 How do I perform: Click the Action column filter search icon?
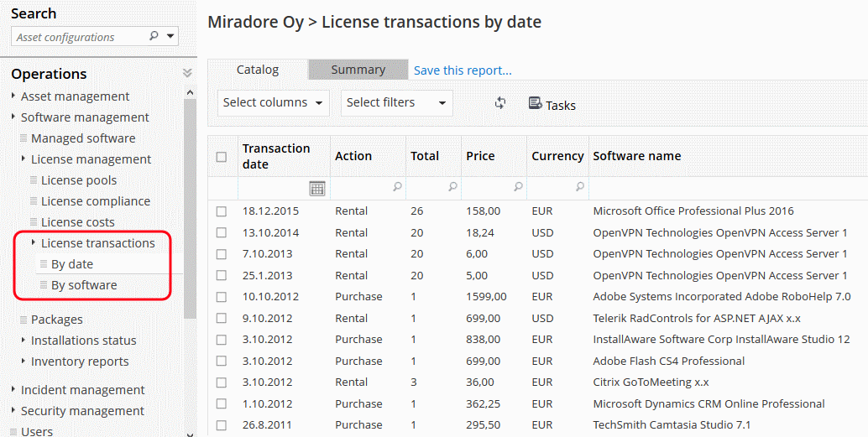point(397,187)
